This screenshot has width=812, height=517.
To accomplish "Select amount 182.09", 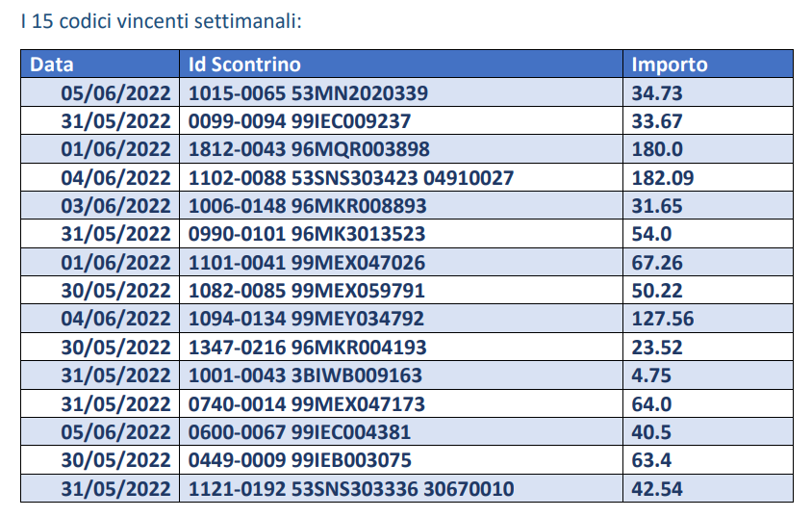I will click(663, 178).
